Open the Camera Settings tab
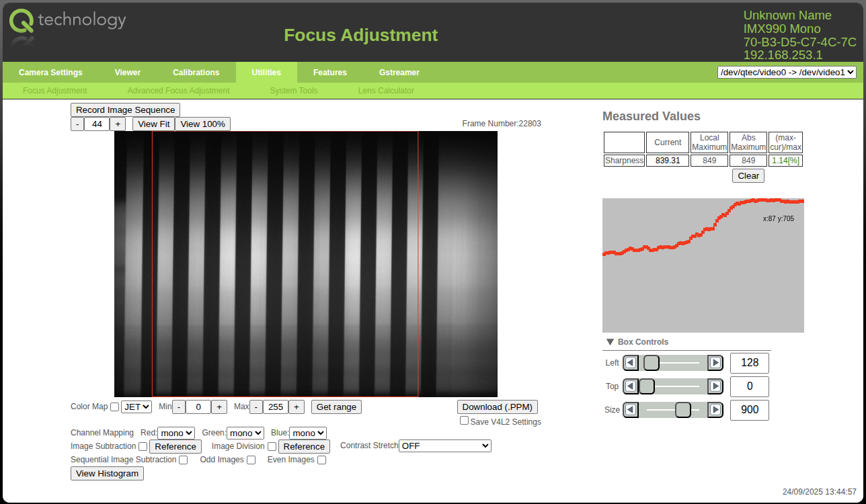This screenshot has width=866, height=504. click(x=50, y=73)
